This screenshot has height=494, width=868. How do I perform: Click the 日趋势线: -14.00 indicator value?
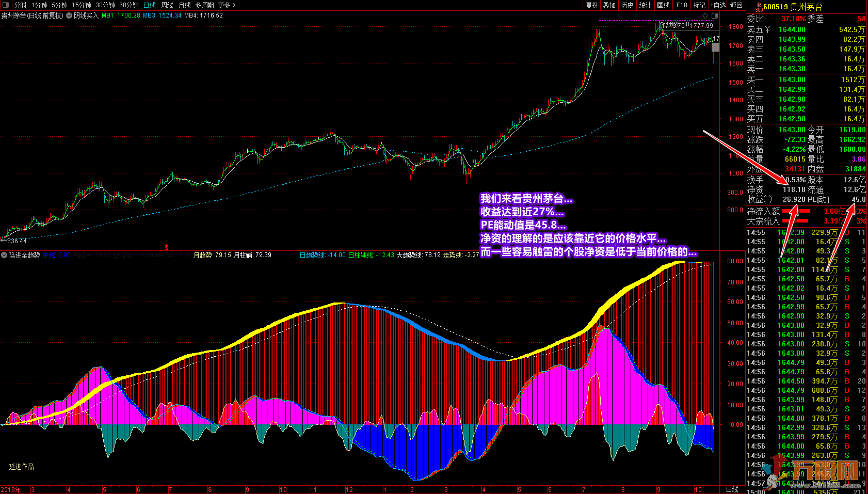pyautogui.click(x=323, y=255)
